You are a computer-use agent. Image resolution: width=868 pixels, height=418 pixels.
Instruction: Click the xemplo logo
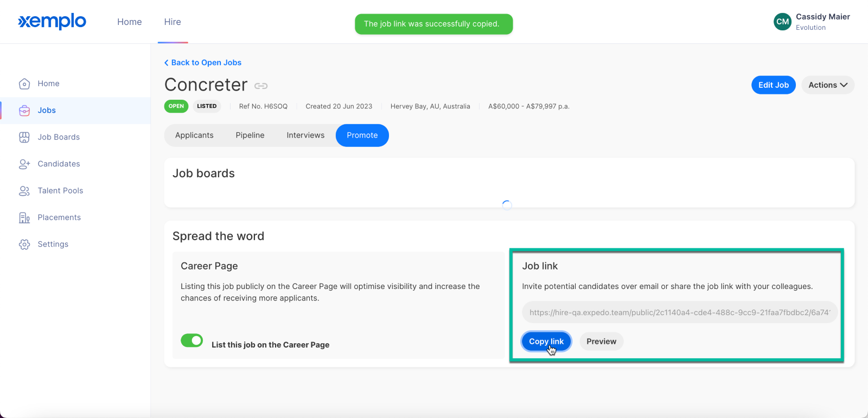coord(52,22)
